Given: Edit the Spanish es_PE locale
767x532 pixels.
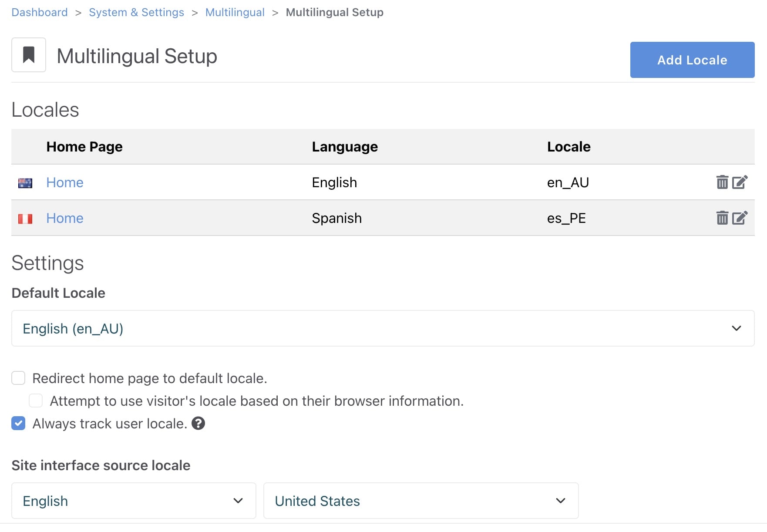Looking at the screenshot, I should [x=740, y=218].
